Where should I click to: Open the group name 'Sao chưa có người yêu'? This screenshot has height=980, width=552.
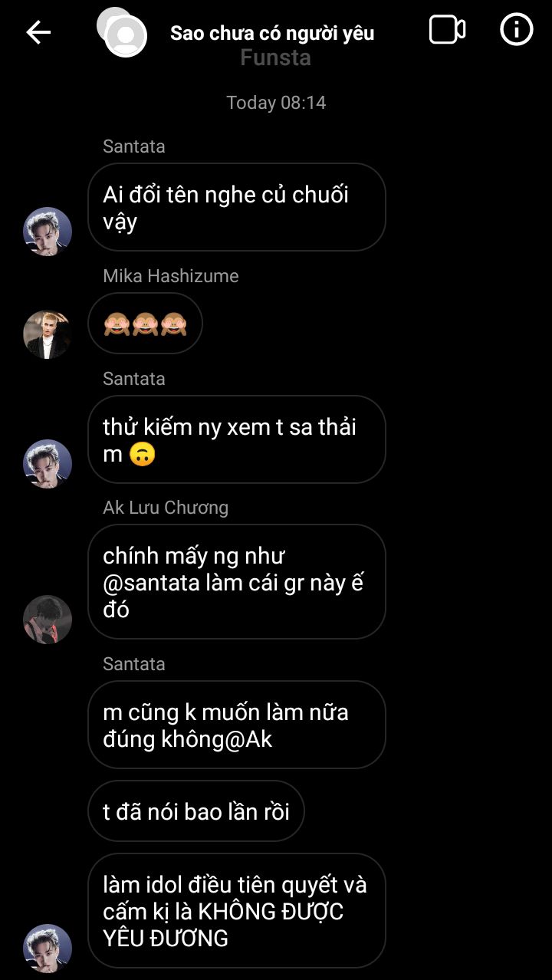(x=272, y=33)
